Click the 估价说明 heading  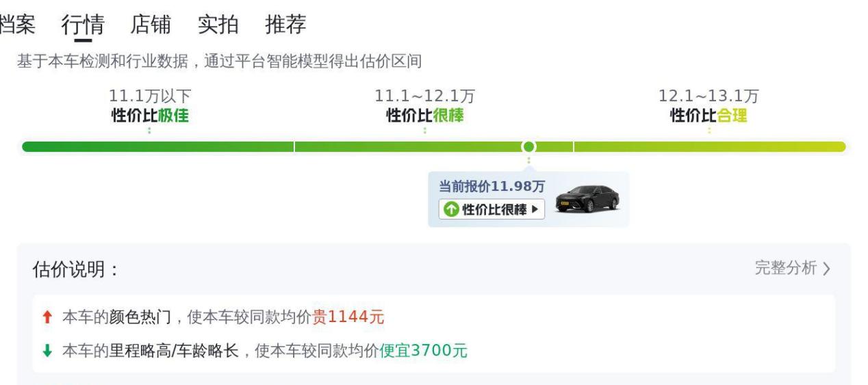(x=75, y=269)
